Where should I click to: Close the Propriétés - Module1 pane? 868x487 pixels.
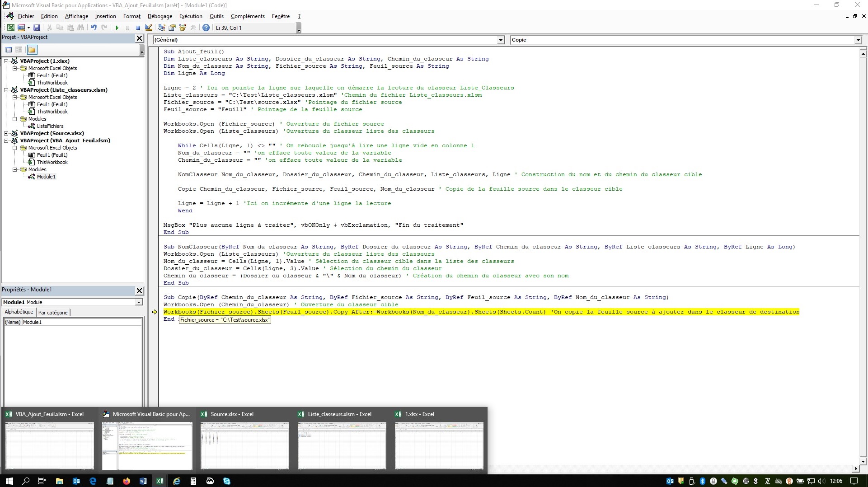140,290
